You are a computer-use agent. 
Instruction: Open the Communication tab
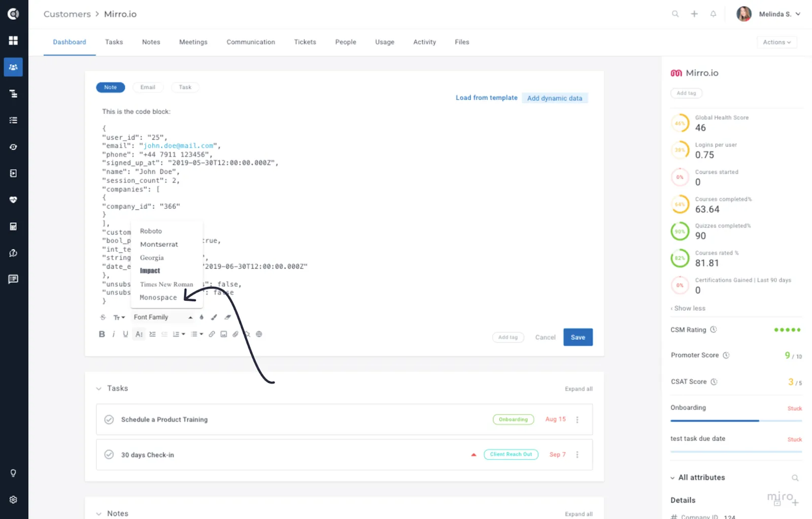pos(251,42)
